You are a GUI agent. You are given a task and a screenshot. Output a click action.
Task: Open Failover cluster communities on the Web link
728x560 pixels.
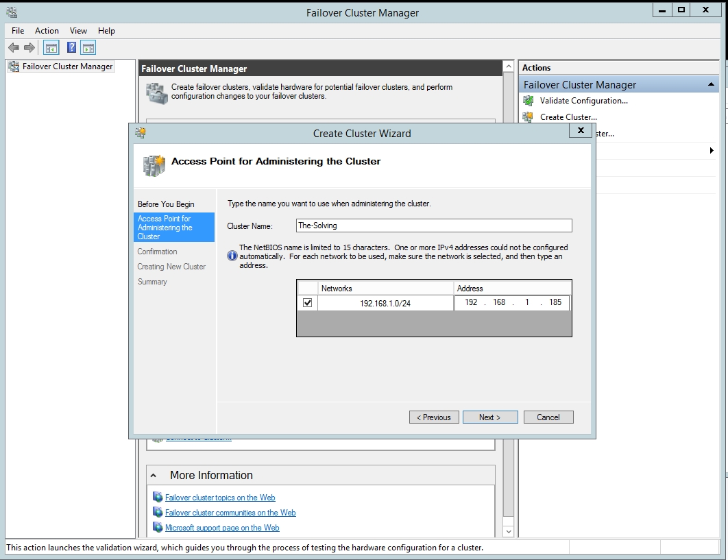(x=230, y=513)
